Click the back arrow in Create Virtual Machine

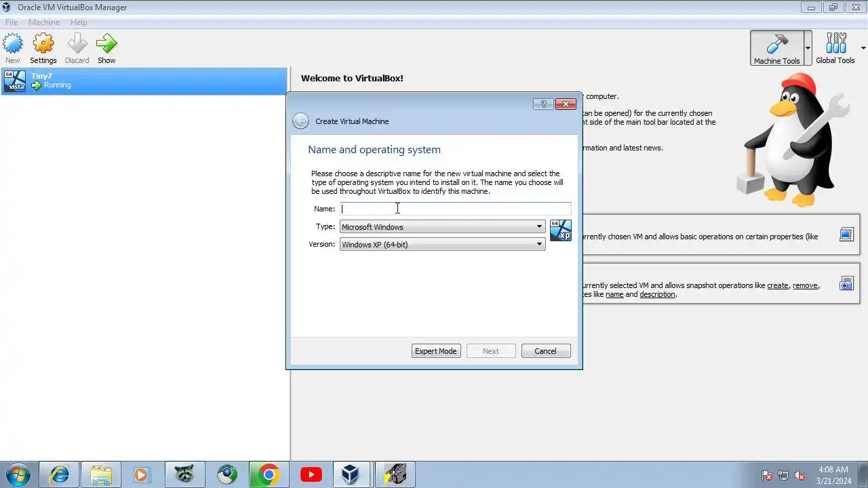[x=300, y=121]
